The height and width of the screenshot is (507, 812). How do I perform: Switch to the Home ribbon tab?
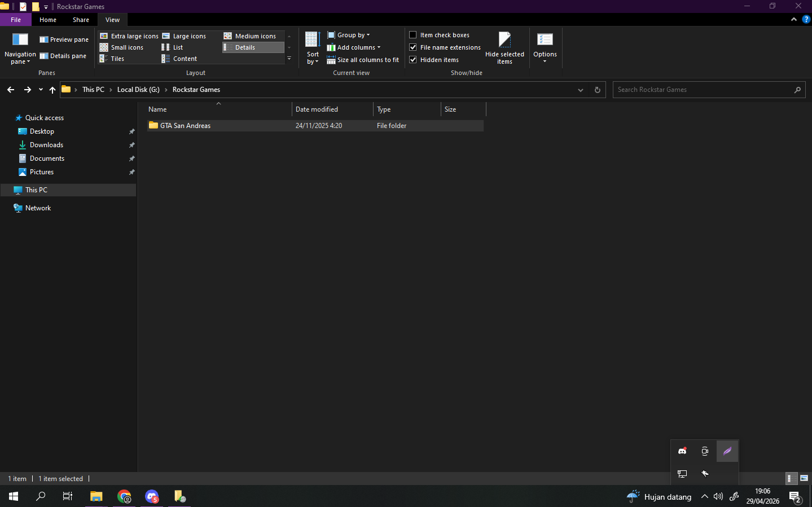coord(48,20)
